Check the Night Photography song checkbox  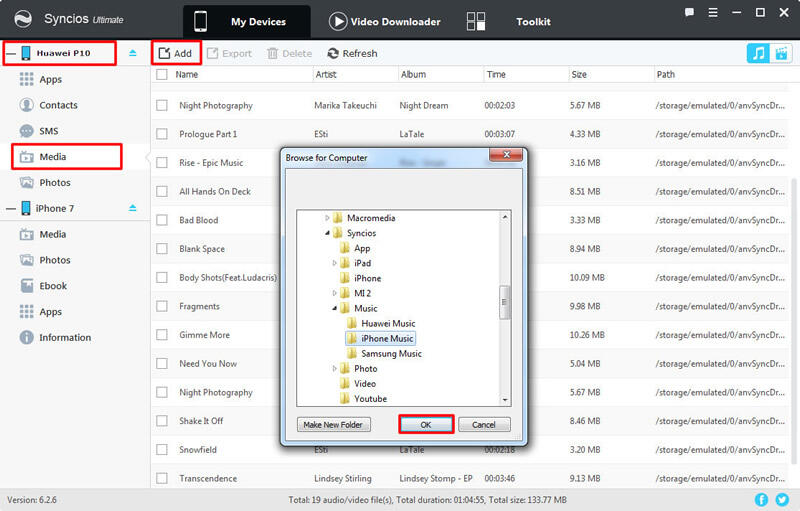(162, 106)
